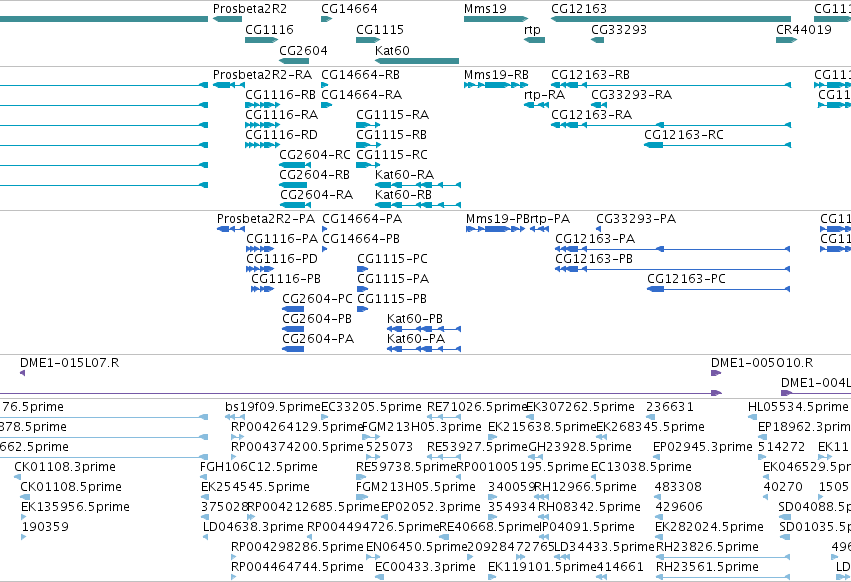Viewport: 851px width, 582px height.
Task: Select the CK01108.3prime EST label
Action: (x=65, y=467)
